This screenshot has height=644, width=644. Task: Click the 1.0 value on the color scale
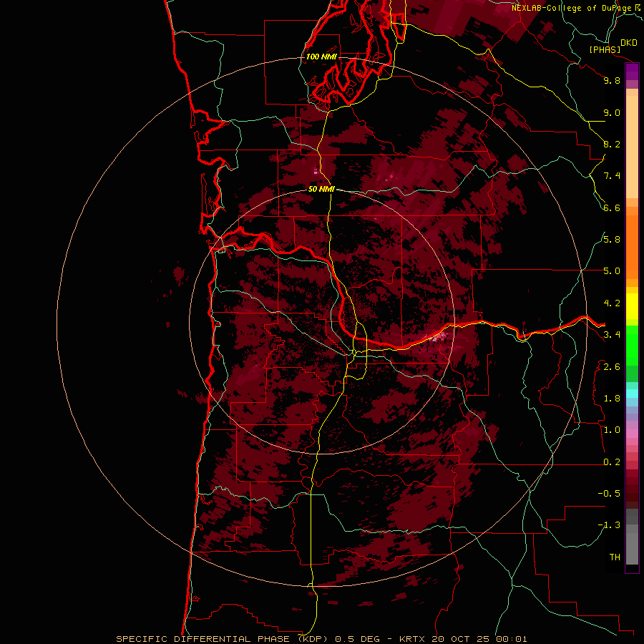click(x=612, y=430)
